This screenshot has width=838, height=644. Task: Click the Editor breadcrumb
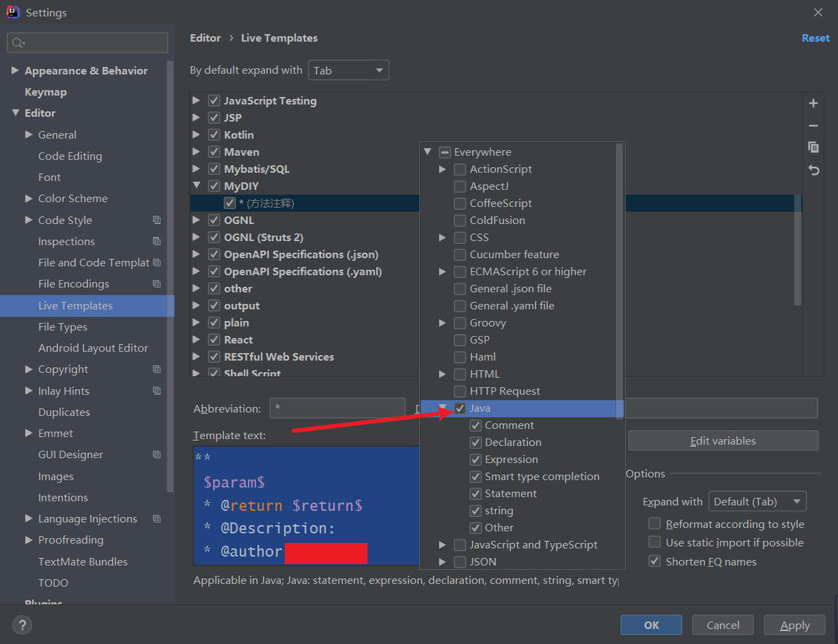pos(206,38)
